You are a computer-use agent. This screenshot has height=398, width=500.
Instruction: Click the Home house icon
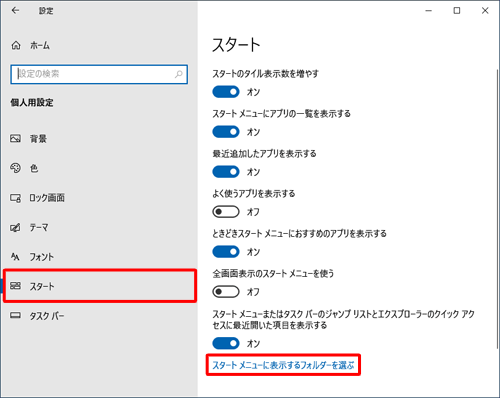(x=16, y=45)
